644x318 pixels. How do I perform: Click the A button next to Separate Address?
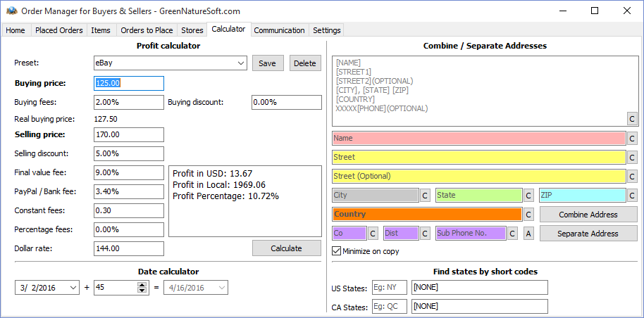pyautogui.click(x=528, y=233)
